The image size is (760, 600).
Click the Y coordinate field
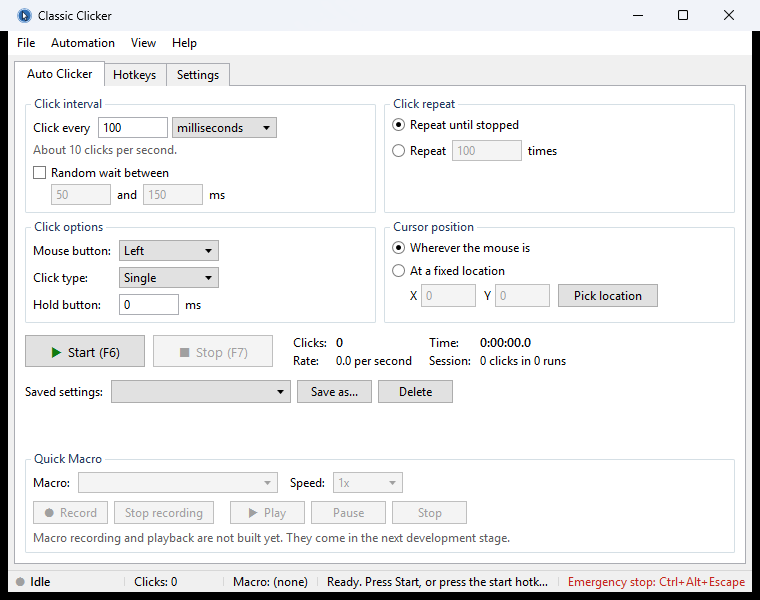pyautogui.click(x=522, y=296)
